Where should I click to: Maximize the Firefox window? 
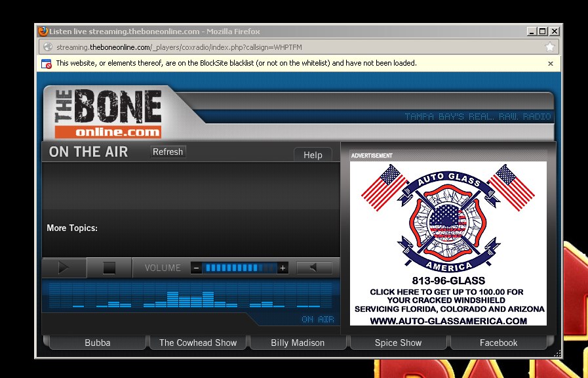[543, 31]
